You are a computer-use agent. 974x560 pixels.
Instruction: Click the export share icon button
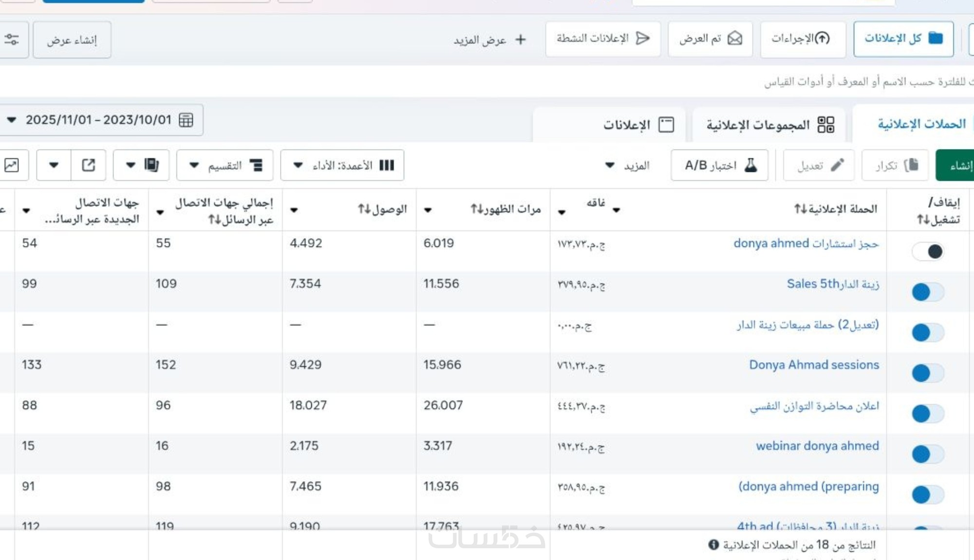pos(88,165)
